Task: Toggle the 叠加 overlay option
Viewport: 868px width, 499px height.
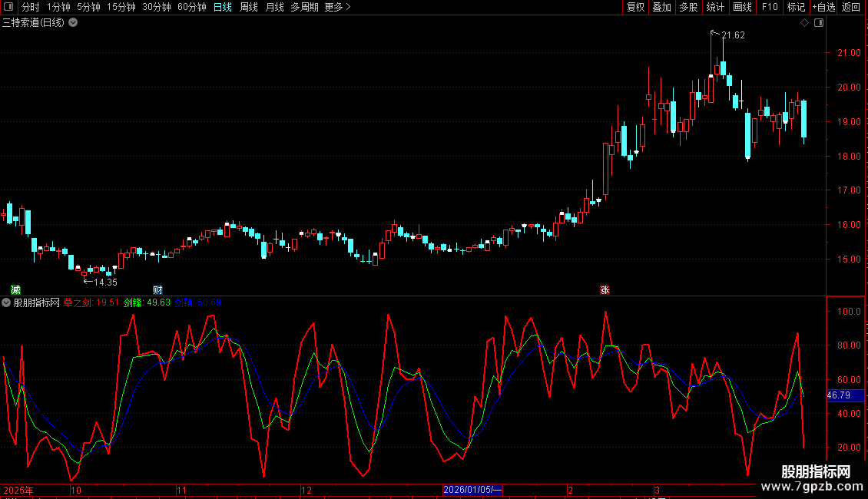Action: pyautogui.click(x=661, y=7)
